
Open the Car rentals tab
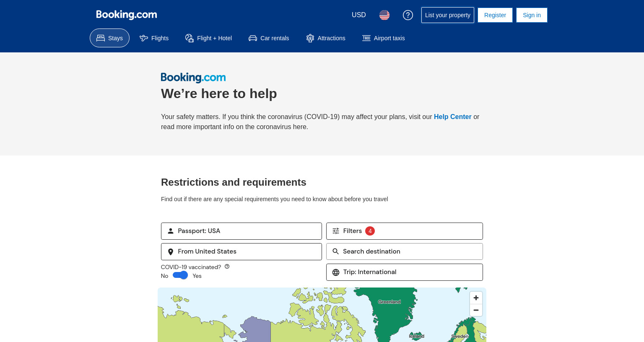pos(269,38)
